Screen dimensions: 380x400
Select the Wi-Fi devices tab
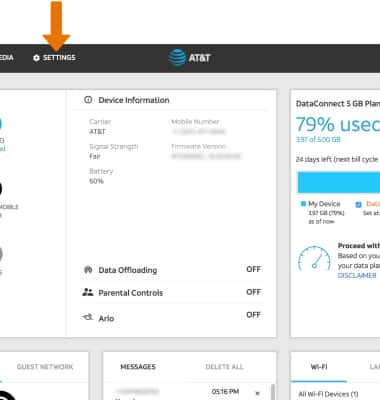pyautogui.click(x=319, y=367)
